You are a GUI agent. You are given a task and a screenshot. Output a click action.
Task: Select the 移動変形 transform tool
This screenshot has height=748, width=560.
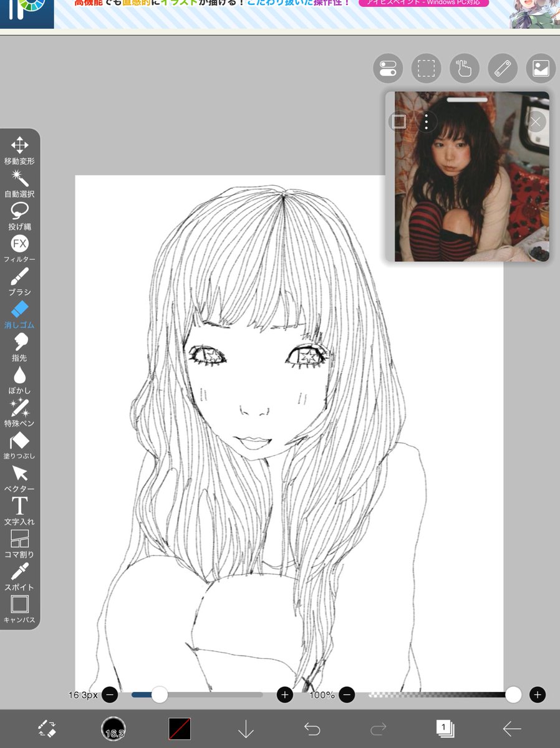tap(19, 151)
